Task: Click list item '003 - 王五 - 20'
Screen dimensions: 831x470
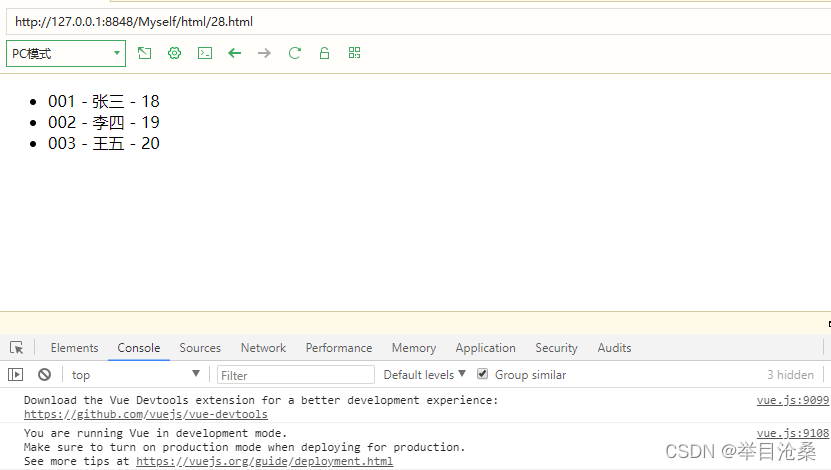Action: pos(103,144)
